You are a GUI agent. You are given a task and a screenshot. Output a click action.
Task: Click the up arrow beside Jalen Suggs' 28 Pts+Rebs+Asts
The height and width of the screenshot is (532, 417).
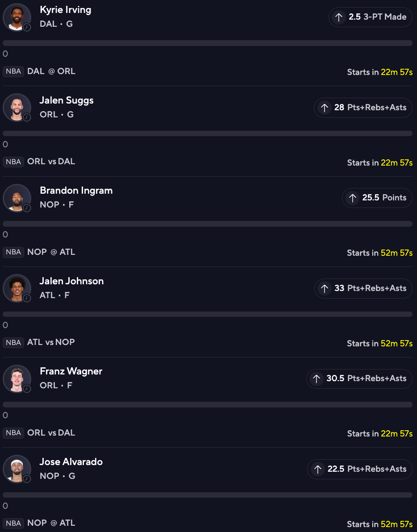325,108
